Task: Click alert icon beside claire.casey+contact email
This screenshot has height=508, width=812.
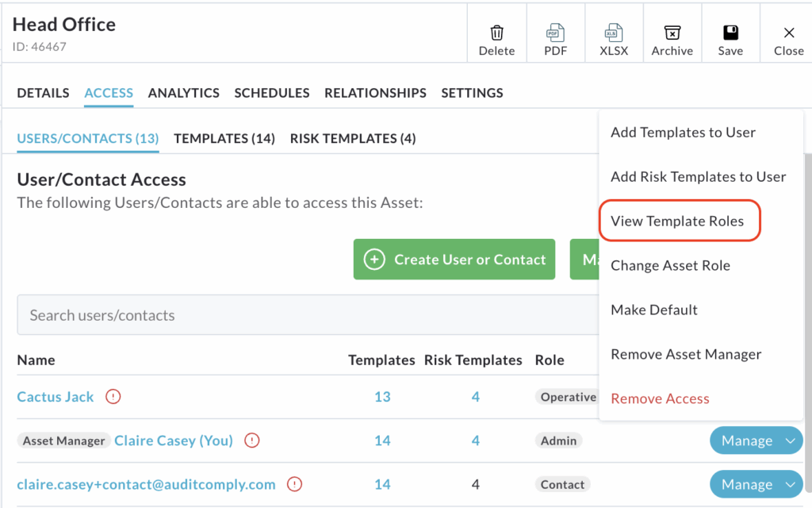Action: 294,484
